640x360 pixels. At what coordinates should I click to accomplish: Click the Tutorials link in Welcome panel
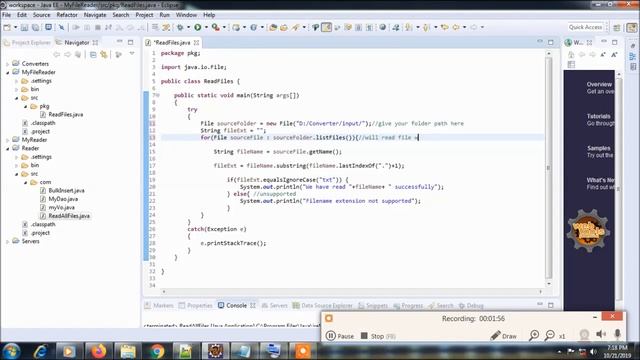[598, 116]
